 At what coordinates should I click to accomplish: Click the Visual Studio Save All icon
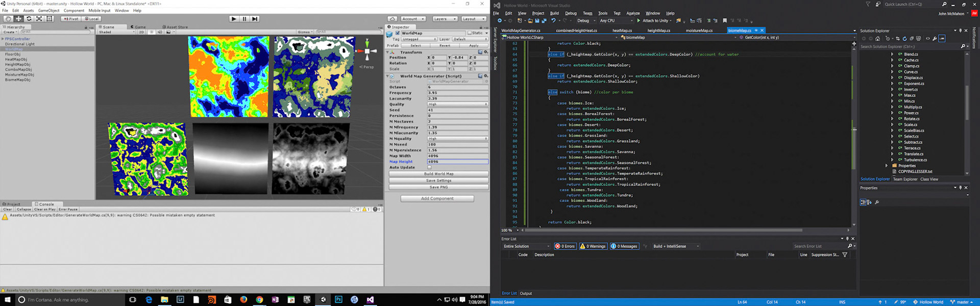[544, 21]
